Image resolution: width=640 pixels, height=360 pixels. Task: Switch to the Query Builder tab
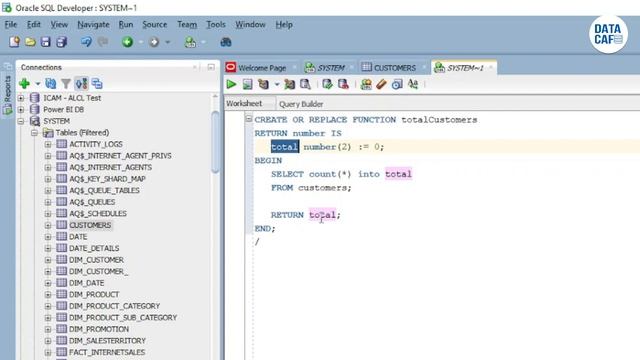tap(301, 104)
